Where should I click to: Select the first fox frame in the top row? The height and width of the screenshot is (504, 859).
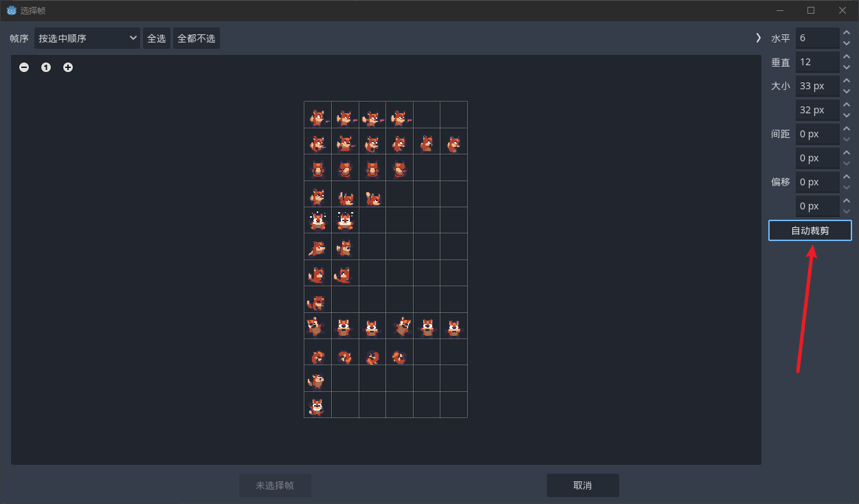(x=317, y=118)
